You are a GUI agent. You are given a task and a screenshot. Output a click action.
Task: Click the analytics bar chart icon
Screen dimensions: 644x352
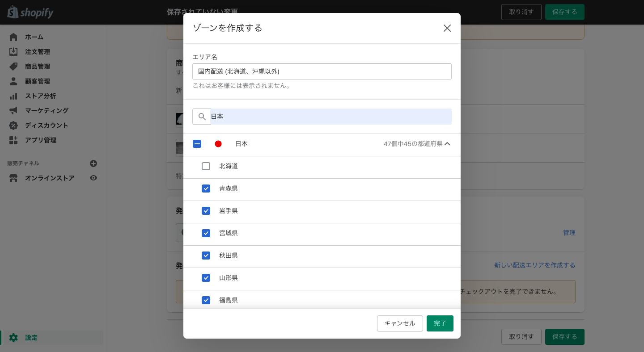pos(13,96)
